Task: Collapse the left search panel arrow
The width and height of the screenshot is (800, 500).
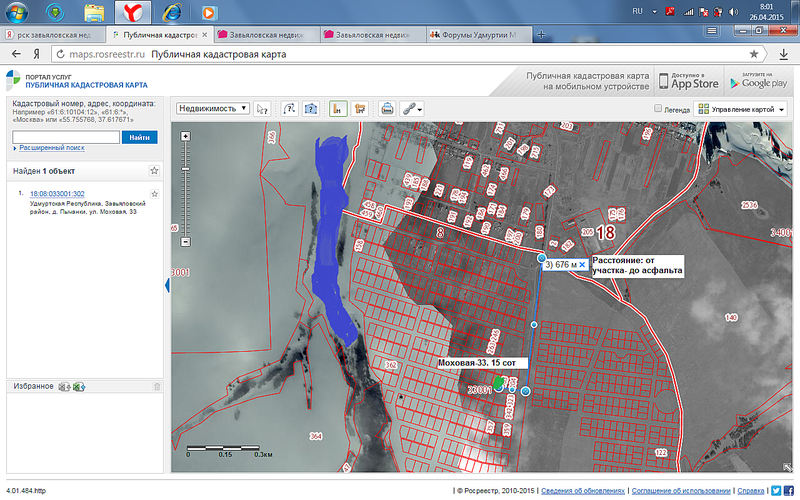Action: [x=167, y=285]
